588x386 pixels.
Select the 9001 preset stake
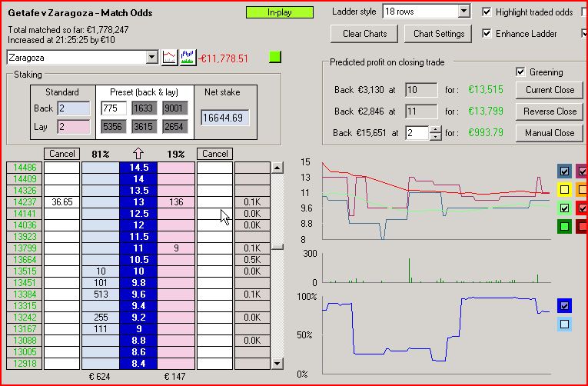pyautogui.click(x=174, y=108)
